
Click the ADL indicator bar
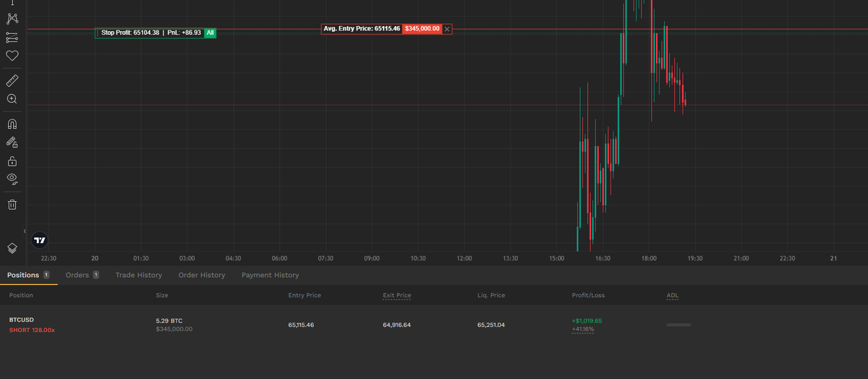tap(678, 325)
